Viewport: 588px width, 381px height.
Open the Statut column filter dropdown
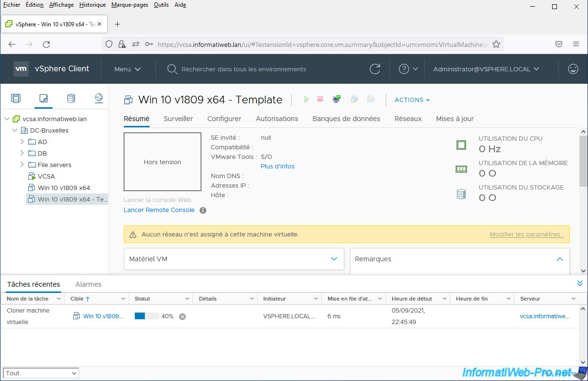[188, 299]
